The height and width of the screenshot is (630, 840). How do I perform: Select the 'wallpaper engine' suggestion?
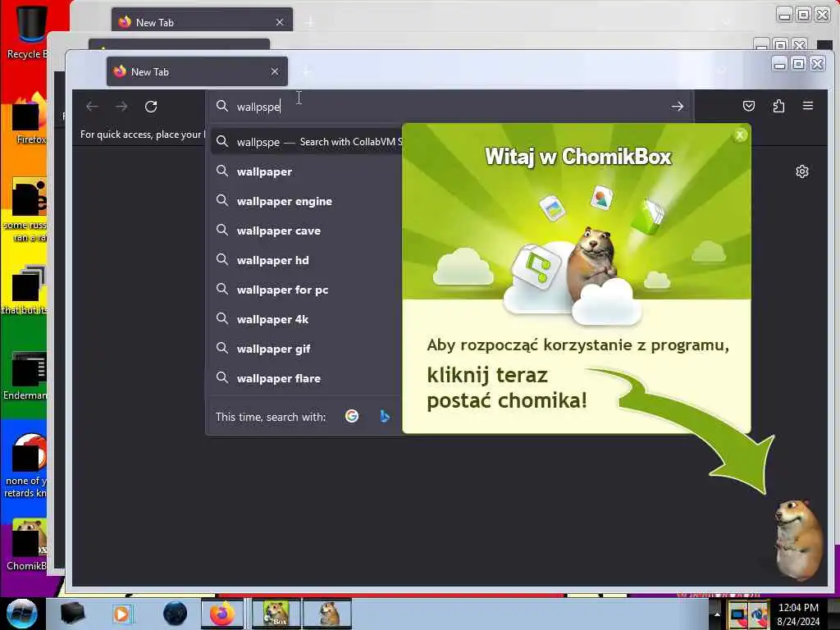(x=305, y=201)
